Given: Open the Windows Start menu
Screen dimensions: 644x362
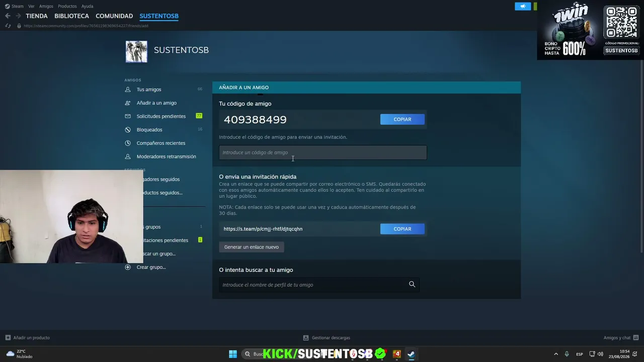Looking at the screenshot, I should (x=233, y=354).
